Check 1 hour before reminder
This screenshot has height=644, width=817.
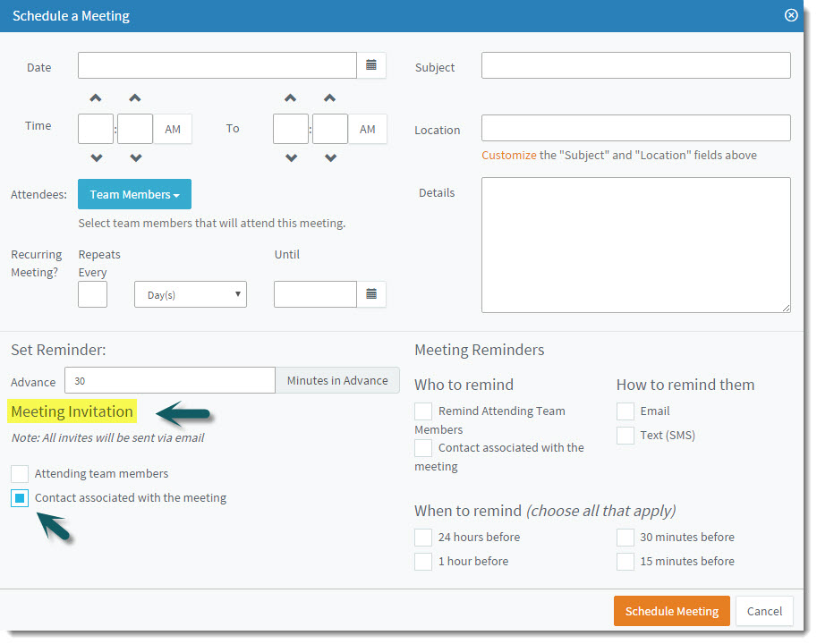(423, 562)
